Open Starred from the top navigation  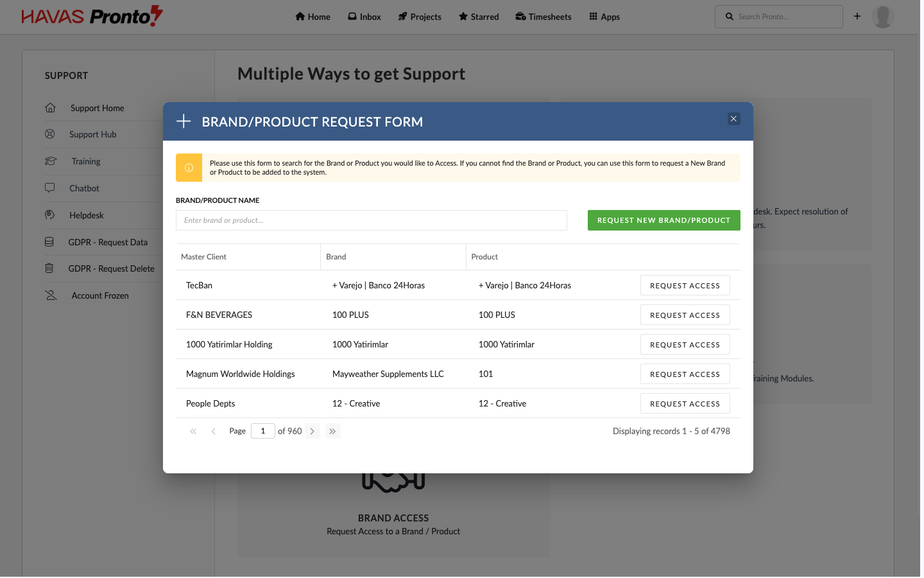tap(479, 17)
